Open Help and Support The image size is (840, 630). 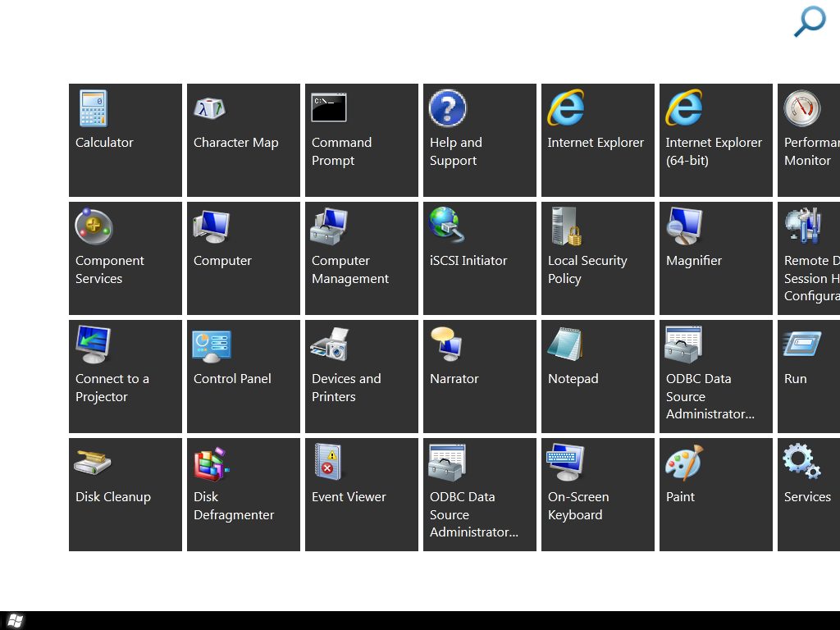click(480, 140)
